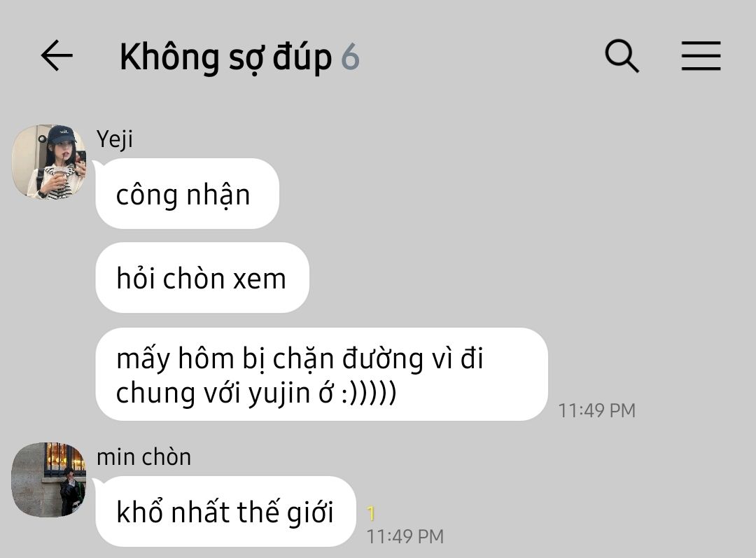Tap the yellow unread count 1
Viewport: 756px width, 558px height.
click(371, 514)
